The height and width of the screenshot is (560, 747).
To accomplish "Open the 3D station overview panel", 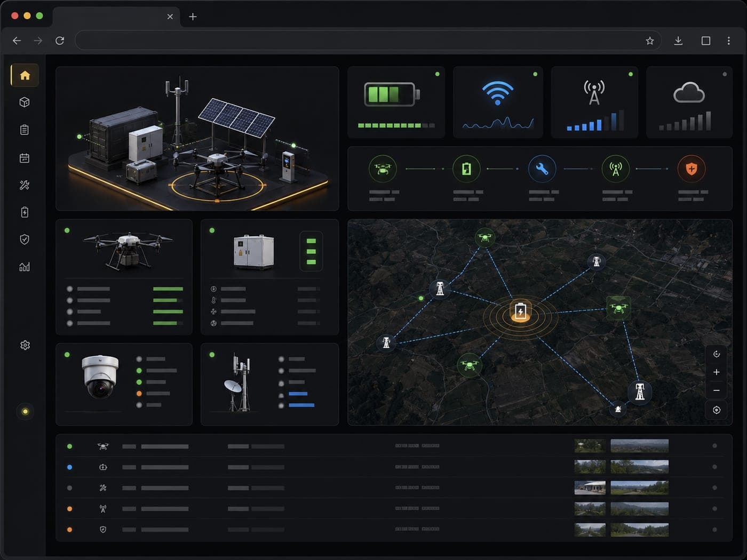I will 197,139.
